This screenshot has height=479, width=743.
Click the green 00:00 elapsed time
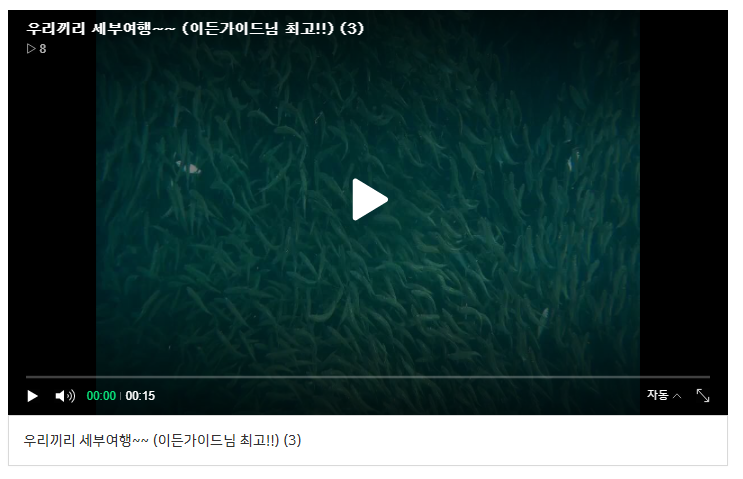coord(101,396)
